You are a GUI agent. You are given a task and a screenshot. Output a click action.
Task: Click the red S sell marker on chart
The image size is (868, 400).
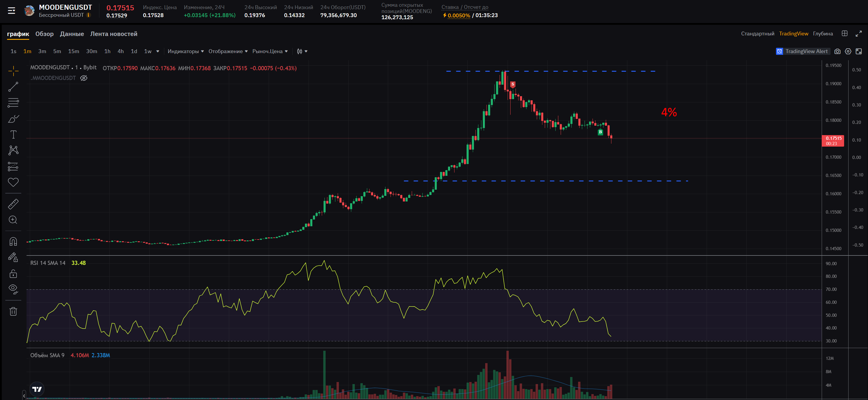click(x=513, y=84)
